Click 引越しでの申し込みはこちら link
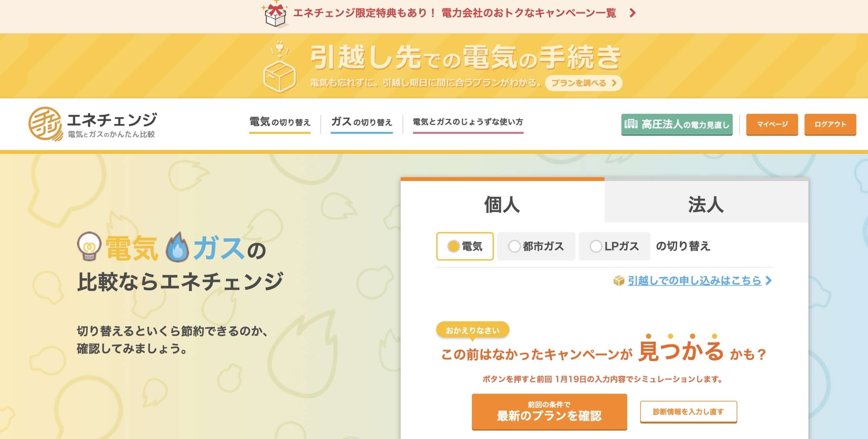This screenshot has width=868, height=439. point(694,280)
